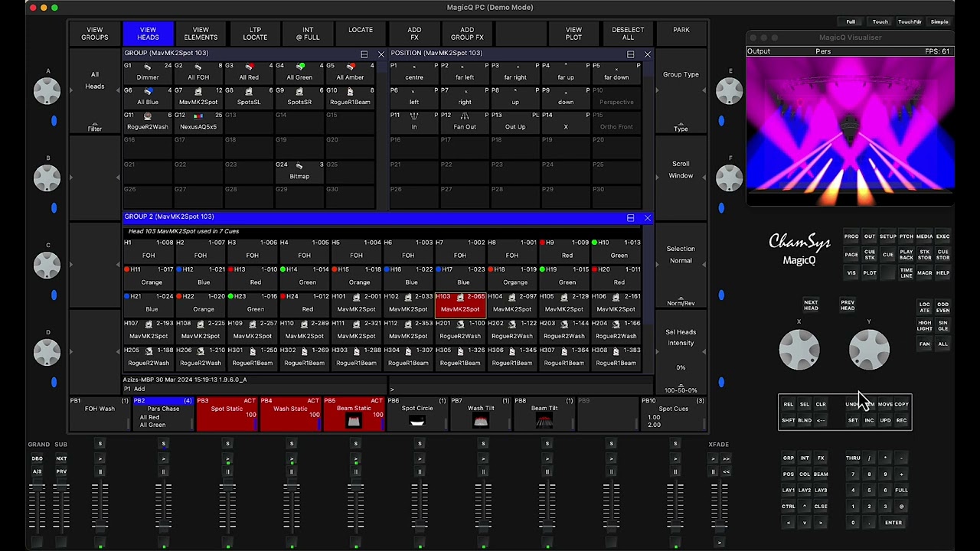Maximize the POSITION window using its title icon
The image size is (980, 551).
tap(630, 54)
